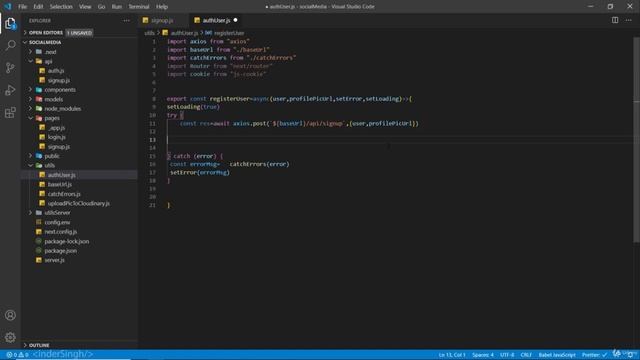
Task: Click the unsaved dot on authUser.js tab
Action: pos(236,20)
